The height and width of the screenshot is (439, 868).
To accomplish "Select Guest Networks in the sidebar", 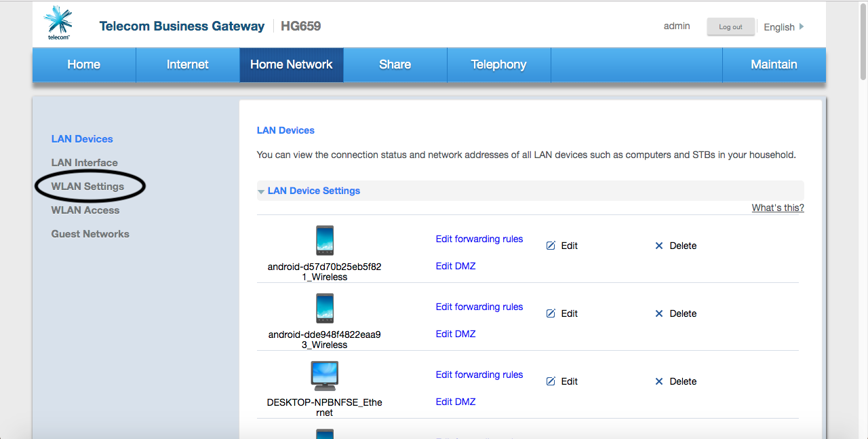I will pos(90,234).
